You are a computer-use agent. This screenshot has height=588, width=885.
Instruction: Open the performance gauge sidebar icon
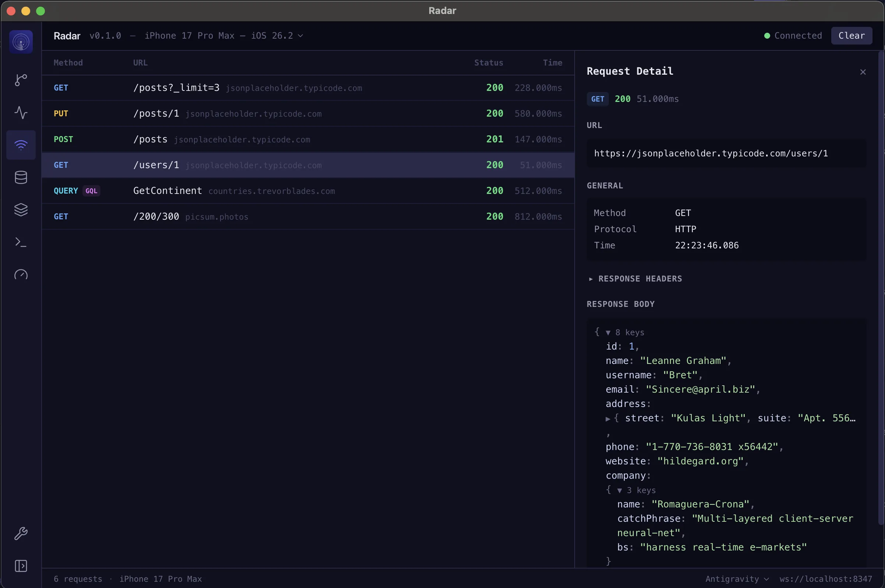click(21, 274)
